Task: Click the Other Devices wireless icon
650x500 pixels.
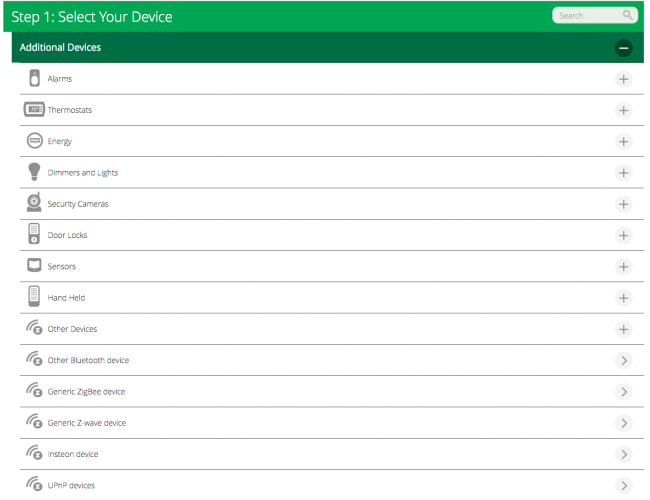Action: pos(34,328)
